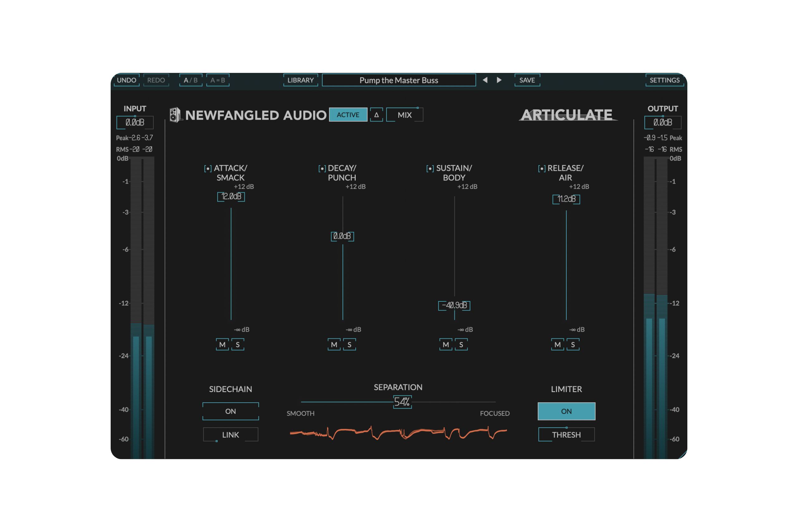Image resolution: width=798 pixels, height=532 pixels.
Task: Click the LIMITER heading label
Action: pos(566,389)
